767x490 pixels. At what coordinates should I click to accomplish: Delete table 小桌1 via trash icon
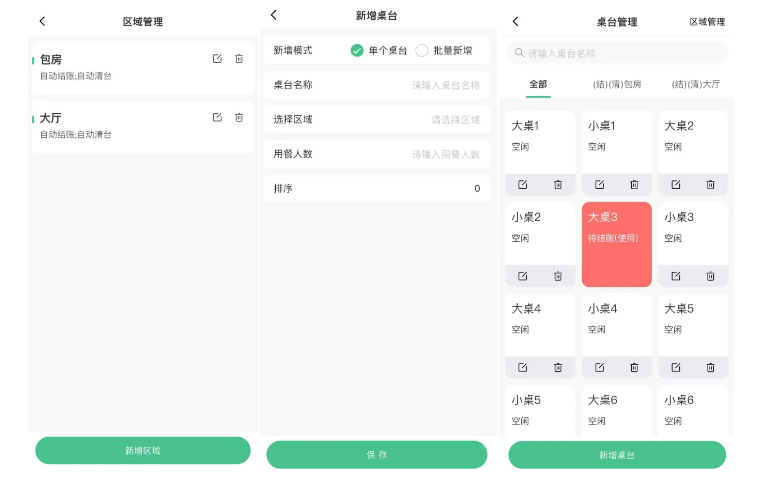[634, 185]
